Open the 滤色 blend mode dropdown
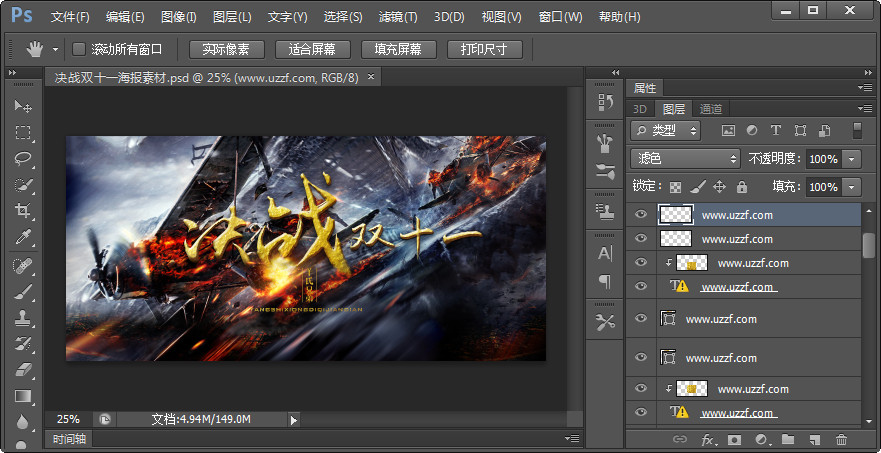The height and width of the screenshot is (453, 881). click(685, 159)
